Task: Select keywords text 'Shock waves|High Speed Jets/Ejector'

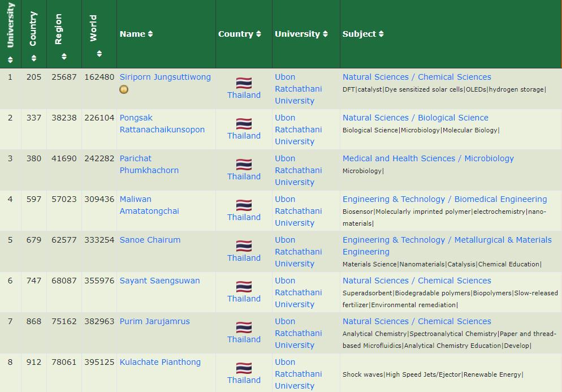Action: pos(401,374)
